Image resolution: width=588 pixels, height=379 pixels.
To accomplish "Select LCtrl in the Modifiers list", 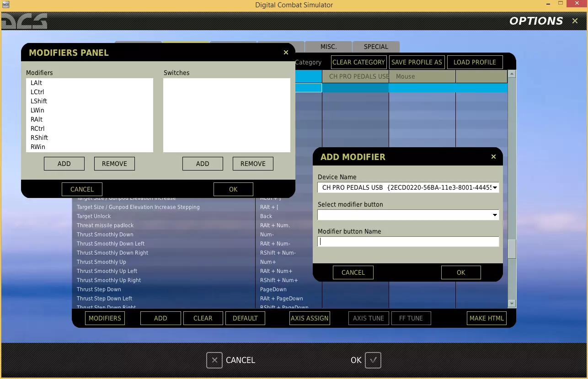I will (x=90, y=92).
